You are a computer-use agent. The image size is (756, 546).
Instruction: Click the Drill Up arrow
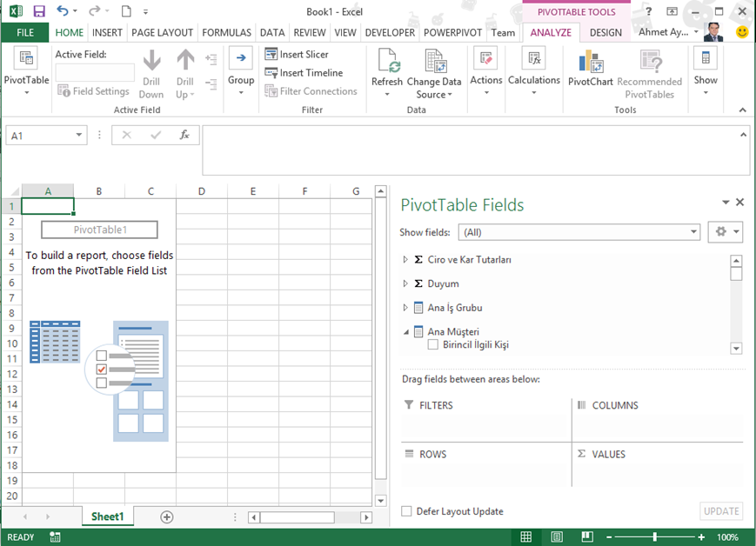pos(185,75)
